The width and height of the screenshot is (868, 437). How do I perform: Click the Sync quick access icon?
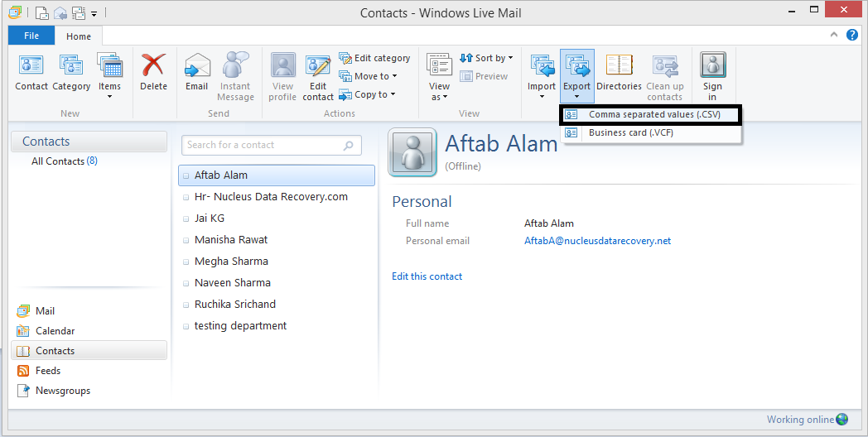click(x=80, y=12)
